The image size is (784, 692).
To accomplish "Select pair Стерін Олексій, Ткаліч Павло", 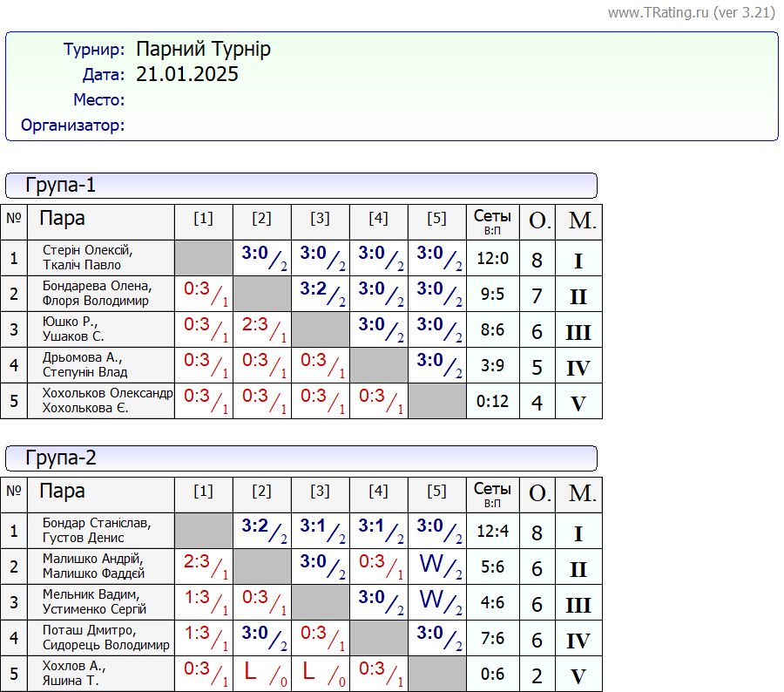I will (88, 258).
